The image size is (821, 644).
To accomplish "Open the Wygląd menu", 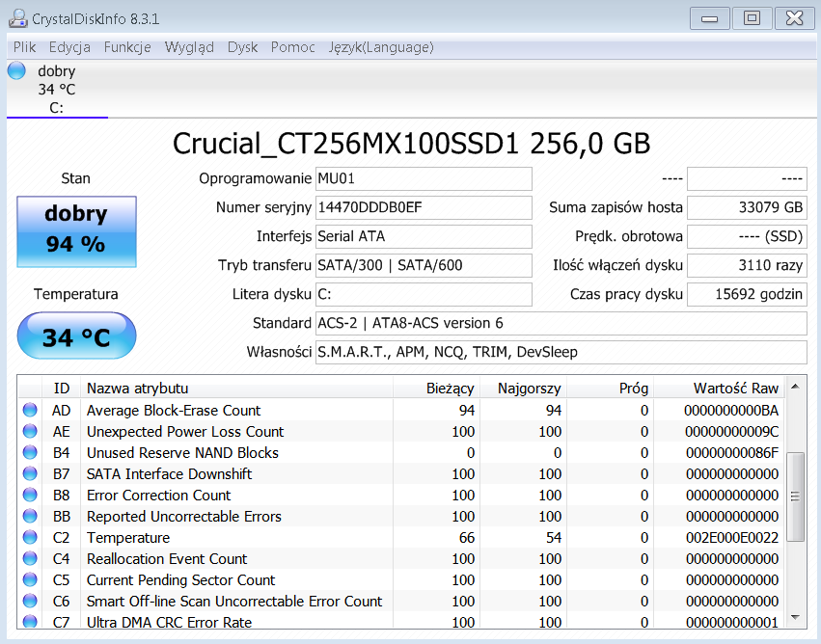I will coord(189,47).
